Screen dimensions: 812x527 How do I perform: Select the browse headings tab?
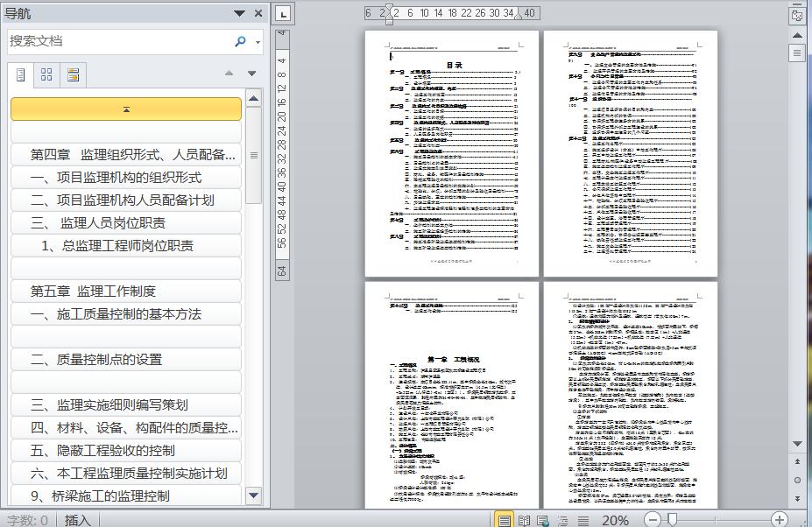point(21,75)
